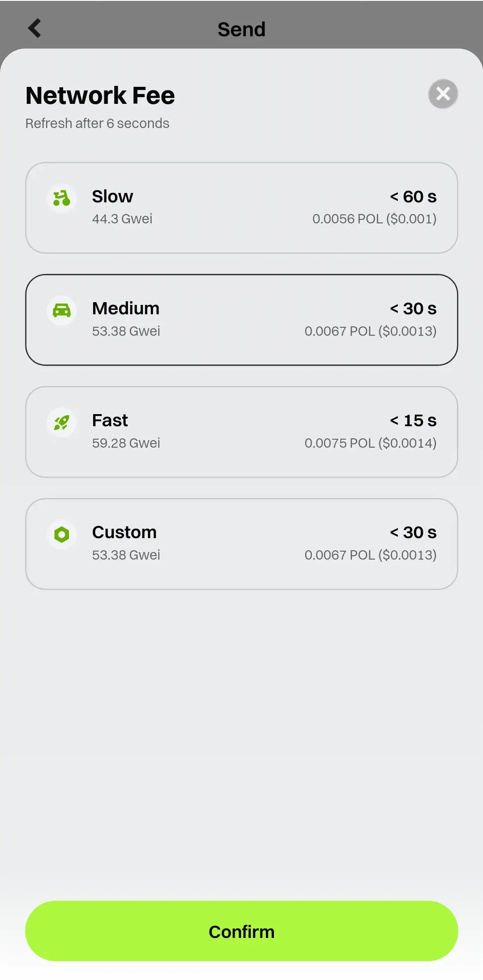Viewport: 483px width, 980px height.
Task: Tap the under 60 s time estimate
Action: point(413,197)
